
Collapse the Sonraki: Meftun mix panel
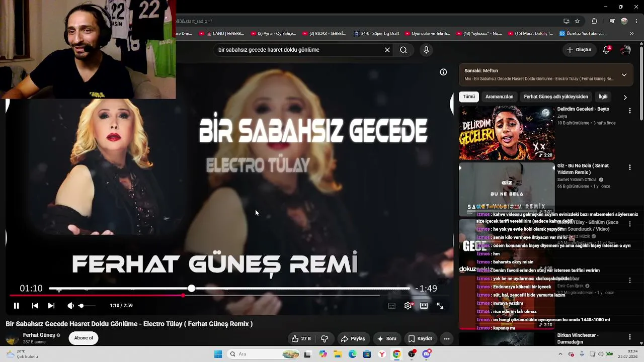coord(624,75)
